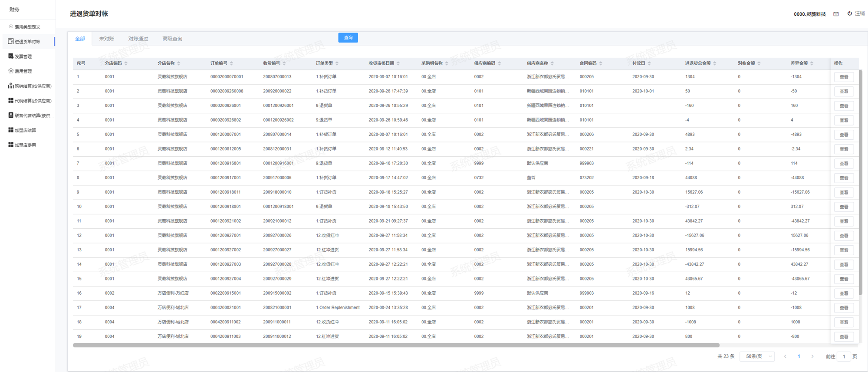This screenshot has height=372, width=868.
Task: Click the previous page arrow in pagination
Action: (x=785, y=356)
